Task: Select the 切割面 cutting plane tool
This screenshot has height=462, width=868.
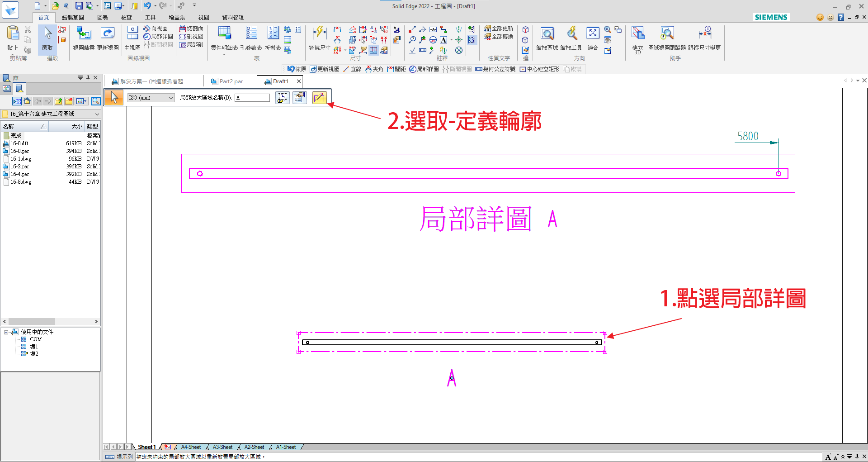Action: [x=191, y=29]
